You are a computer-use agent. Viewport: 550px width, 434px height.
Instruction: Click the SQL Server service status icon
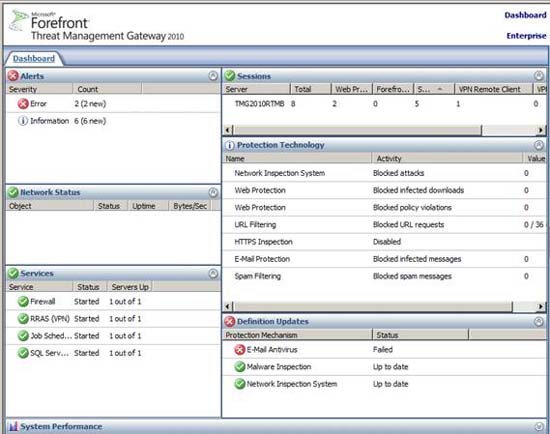(x=23, y=353)
